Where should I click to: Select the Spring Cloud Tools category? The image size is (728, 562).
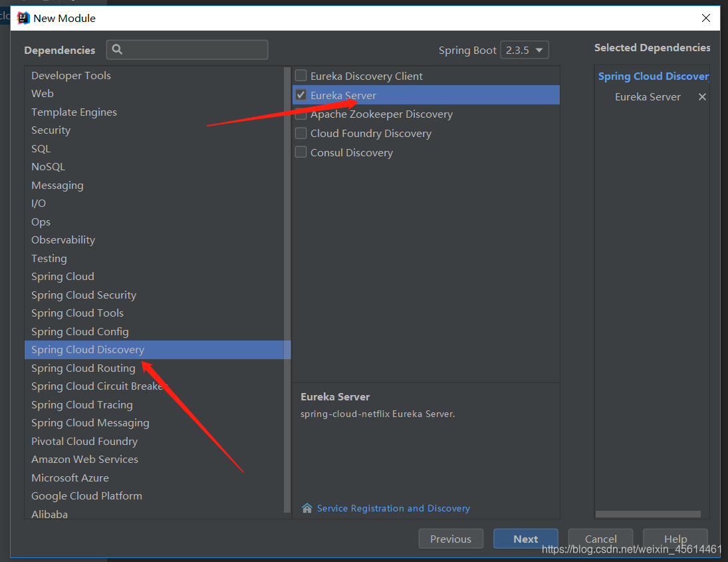click(154, 313)
